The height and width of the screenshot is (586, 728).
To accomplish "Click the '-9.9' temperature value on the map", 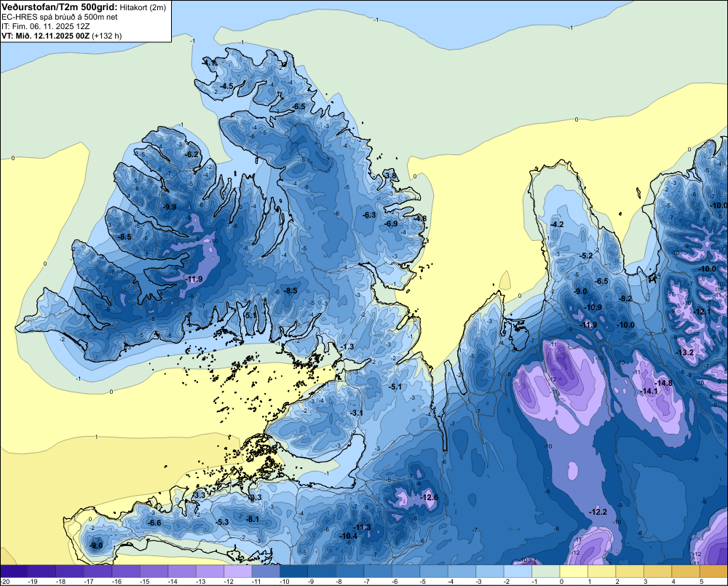I will pyautogui.click(x=170, y=207).
